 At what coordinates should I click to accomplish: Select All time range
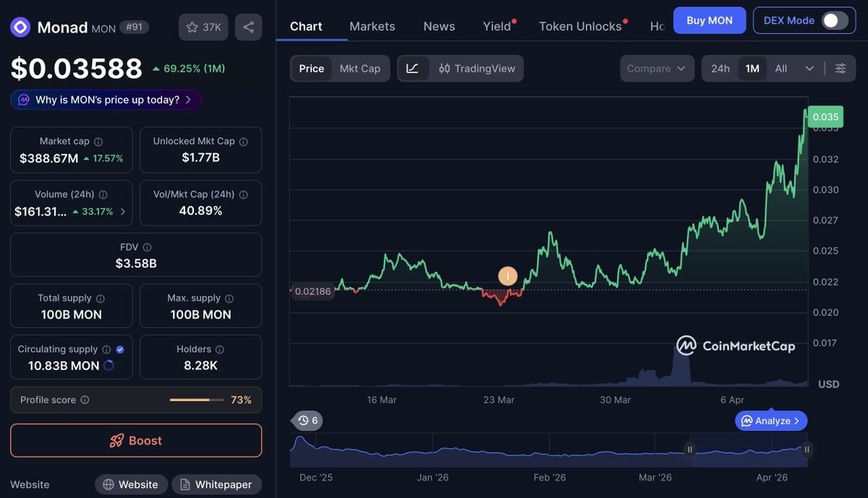click(x=781, y=69)
